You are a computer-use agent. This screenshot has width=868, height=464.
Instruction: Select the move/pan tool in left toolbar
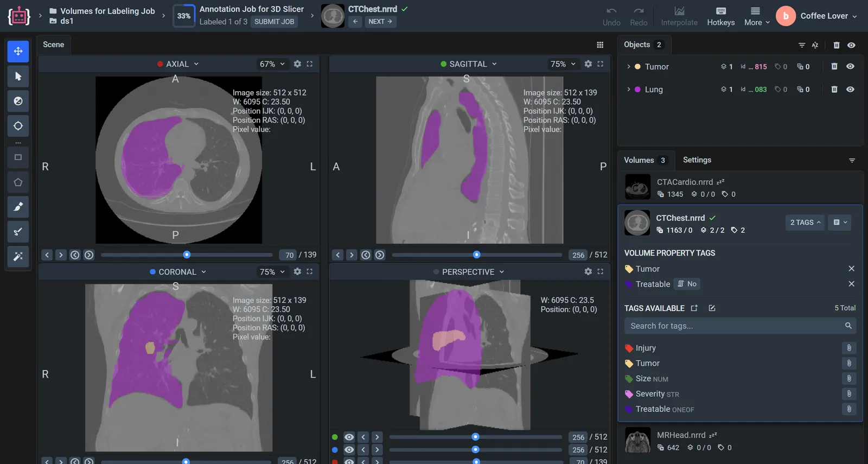click(x=18, y=51)
